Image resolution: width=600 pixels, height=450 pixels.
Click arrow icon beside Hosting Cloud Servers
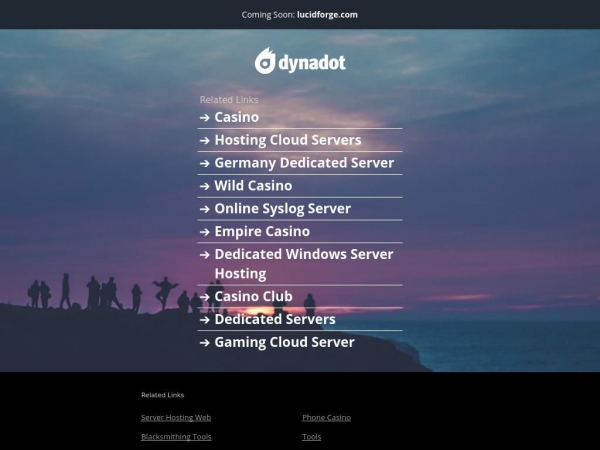pyautogui.click(x=205, y=140)
